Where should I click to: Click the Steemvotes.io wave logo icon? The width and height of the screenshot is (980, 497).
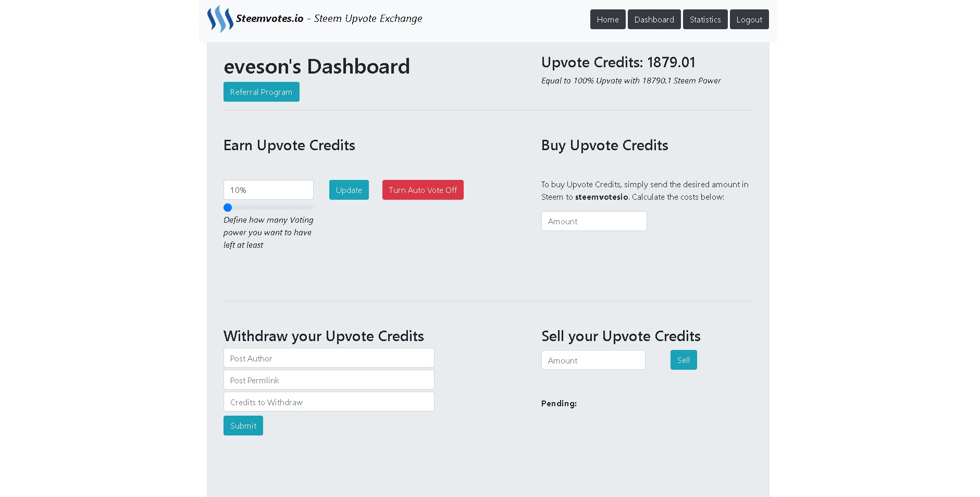pyautogui.click(x=220, y=19)
